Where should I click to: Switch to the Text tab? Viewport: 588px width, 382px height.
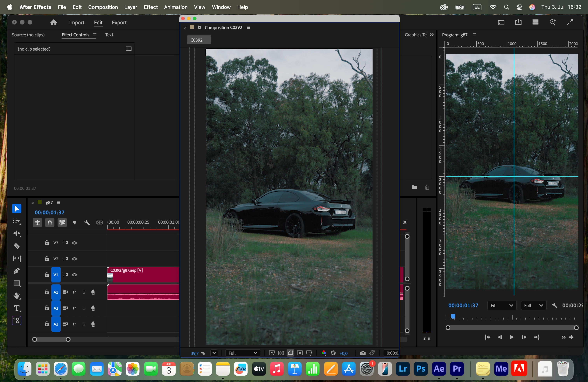[109, 35]
